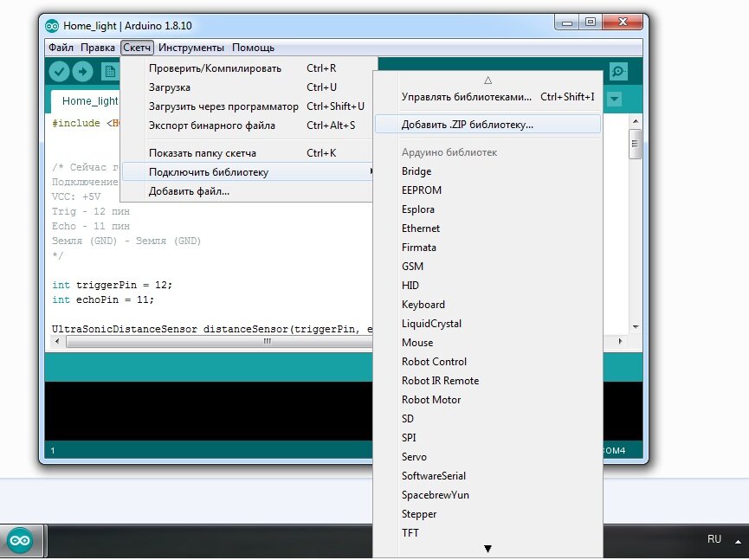Include the HID library
Viewport: 749px width, 560px height.
pos(487,286)
